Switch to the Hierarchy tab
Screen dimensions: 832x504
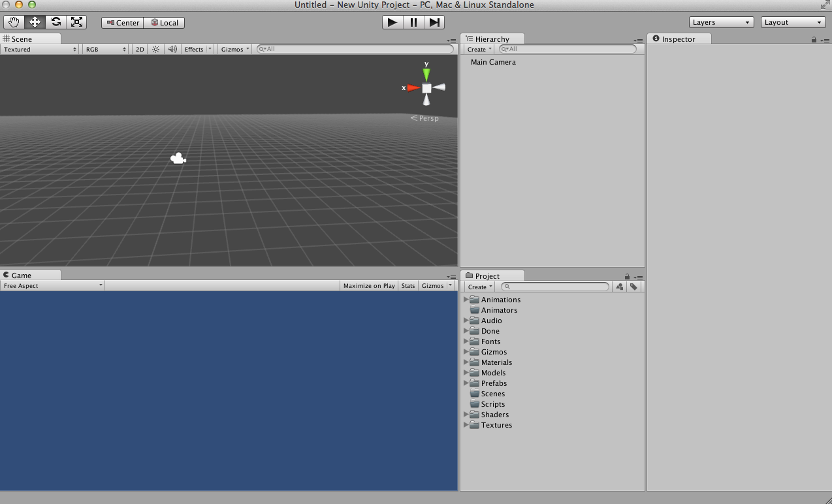492,39
